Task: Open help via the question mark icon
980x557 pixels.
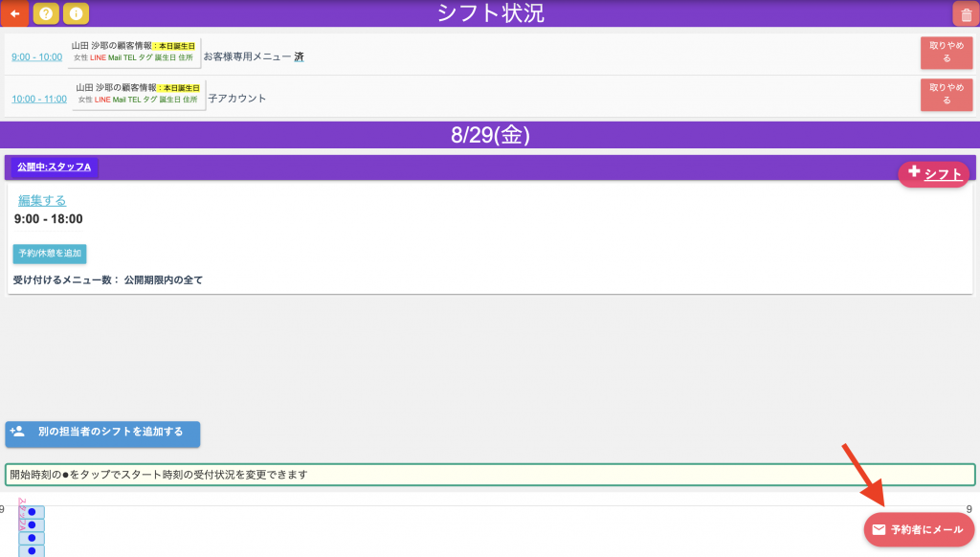Action: pyautogui.click(x=45, y=13)
